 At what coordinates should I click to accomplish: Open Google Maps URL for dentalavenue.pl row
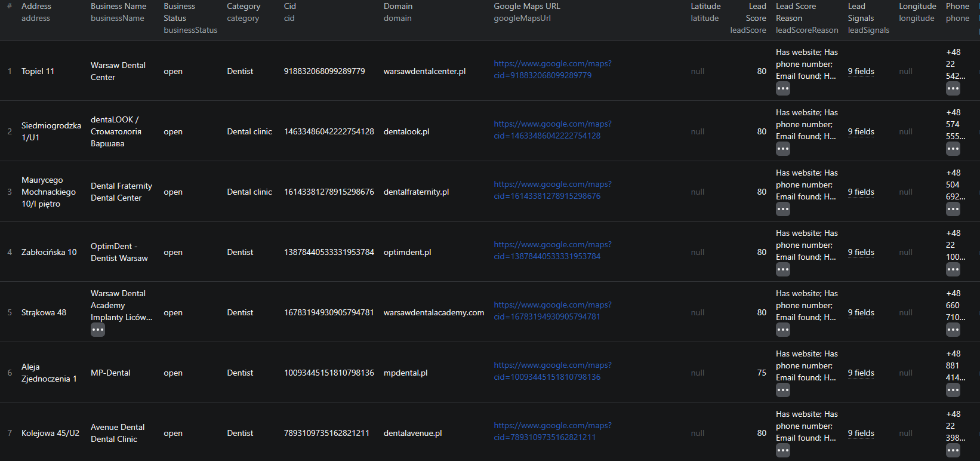pyautogui.click(x=552, y=432)
